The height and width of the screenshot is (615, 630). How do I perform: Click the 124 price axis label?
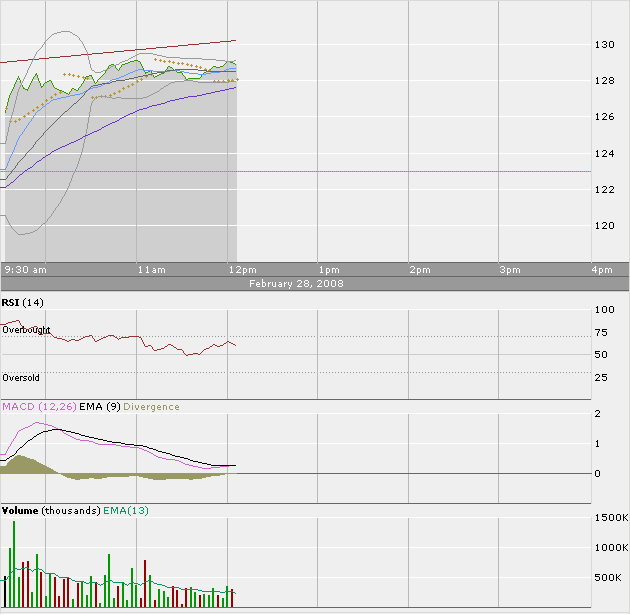[x=605, y=153]
